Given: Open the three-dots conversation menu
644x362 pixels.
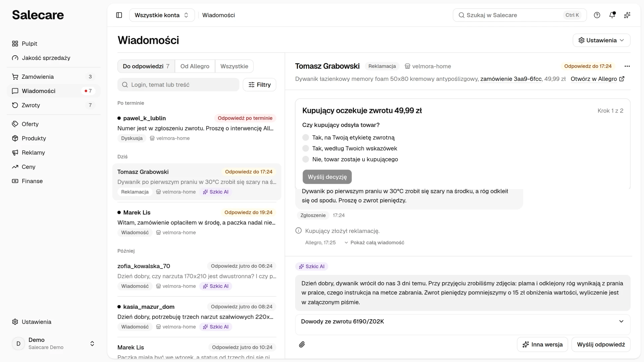Looking at the screenshot, I should (627, 66).
